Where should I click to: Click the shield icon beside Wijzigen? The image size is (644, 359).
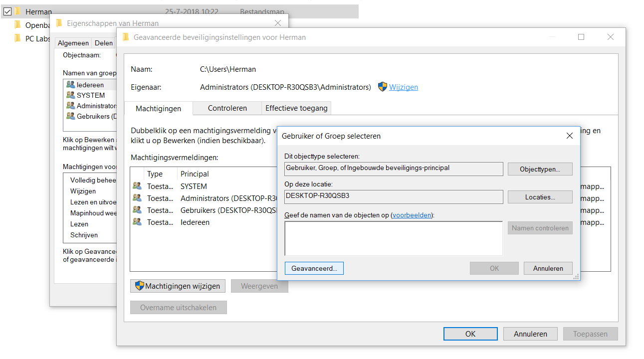tap(383, 87)
